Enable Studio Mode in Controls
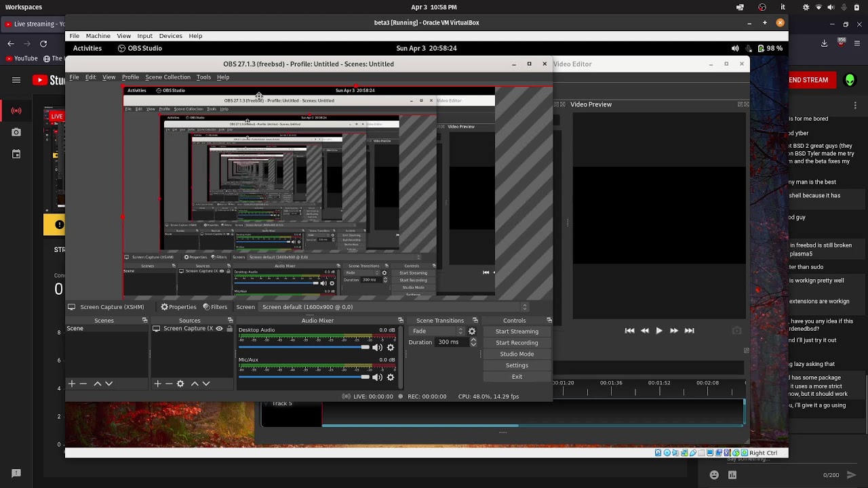This screenshot has width=868, height=488. click(517, 354)
